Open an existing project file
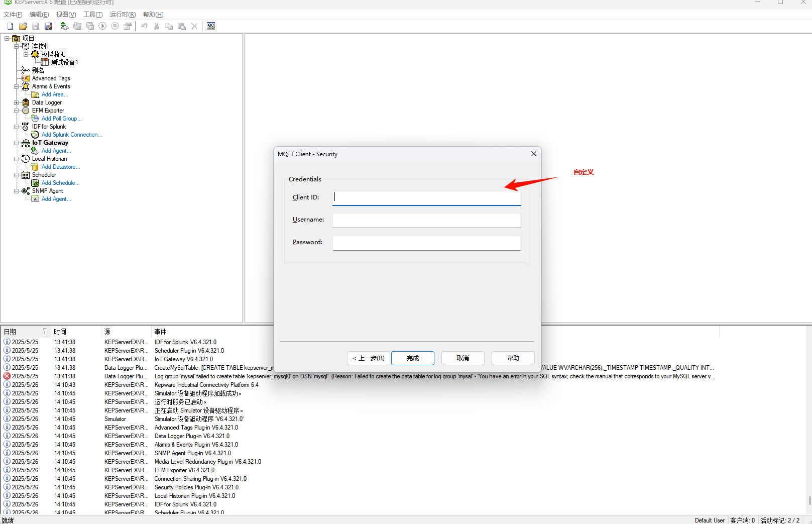This screenshot has height=524, width=812. coord(23,26)
